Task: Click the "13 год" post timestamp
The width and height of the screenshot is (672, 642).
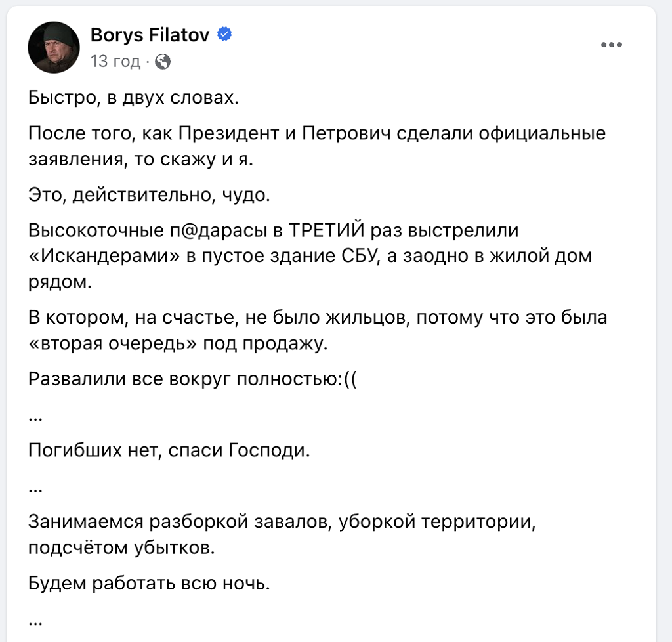Action: tap(115, 62)
